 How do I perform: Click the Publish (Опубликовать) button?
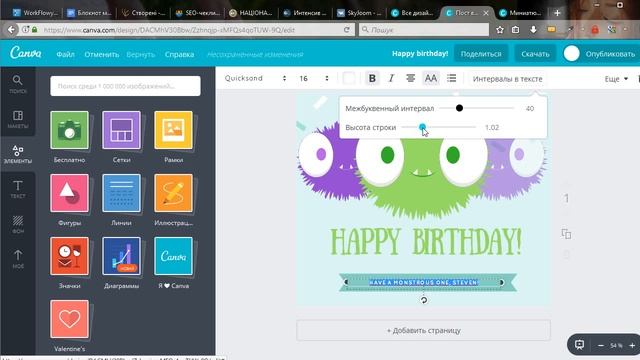pyautogui.click(x=610, y=54)
